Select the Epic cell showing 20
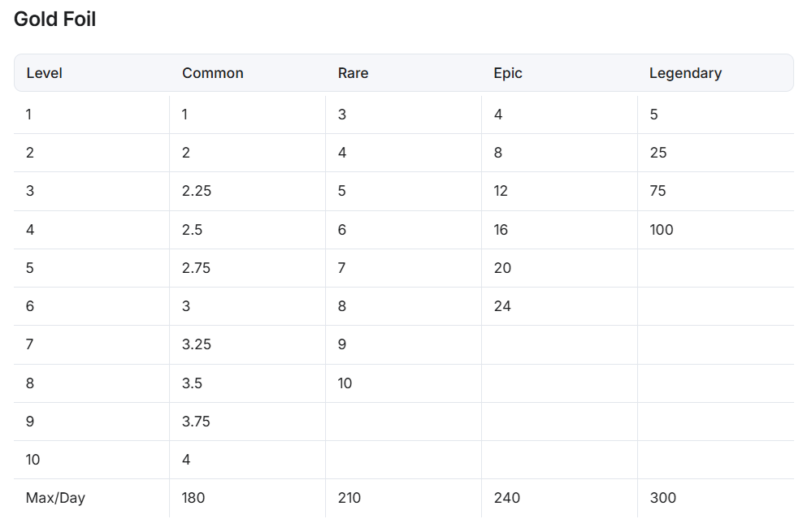Viewport: 807px width, 532px height. click(x=502, y=268)
